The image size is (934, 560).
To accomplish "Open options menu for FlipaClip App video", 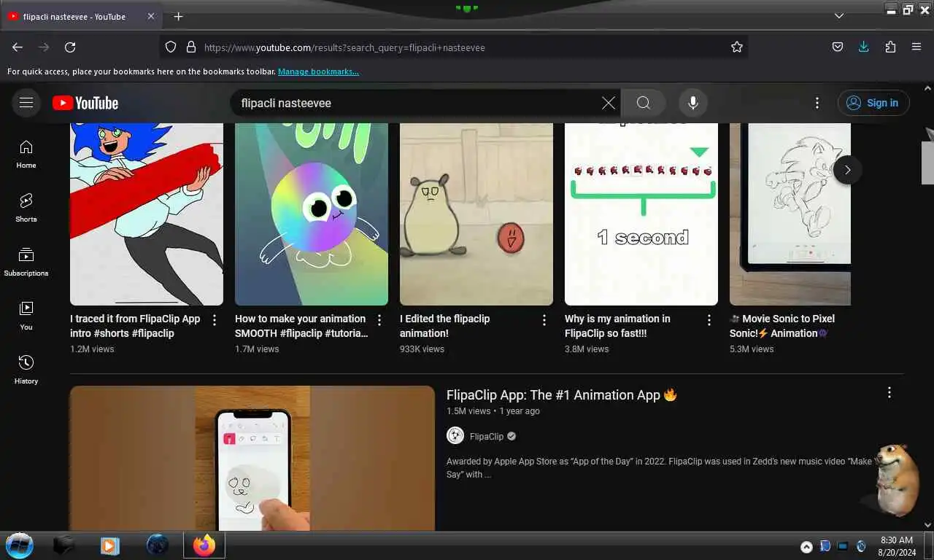I will click(x=889, y=393).
